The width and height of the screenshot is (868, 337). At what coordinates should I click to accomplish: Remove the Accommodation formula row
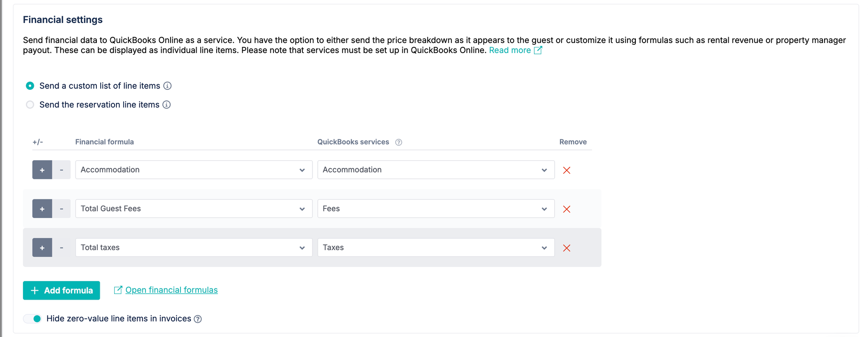pyautogui.click(x=566, y=170)
